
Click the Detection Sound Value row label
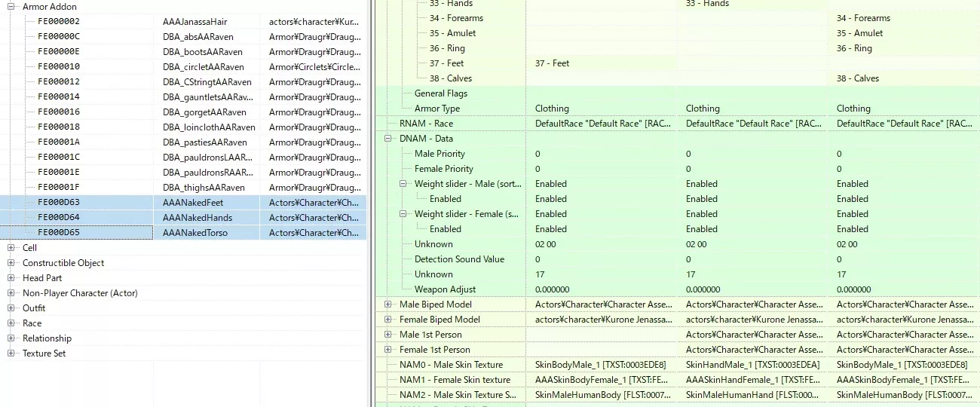(x=460, y=259)
